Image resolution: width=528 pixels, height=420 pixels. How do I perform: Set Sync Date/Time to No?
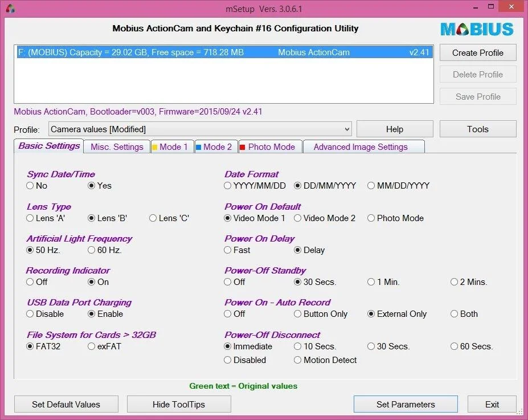pos(36,186)
